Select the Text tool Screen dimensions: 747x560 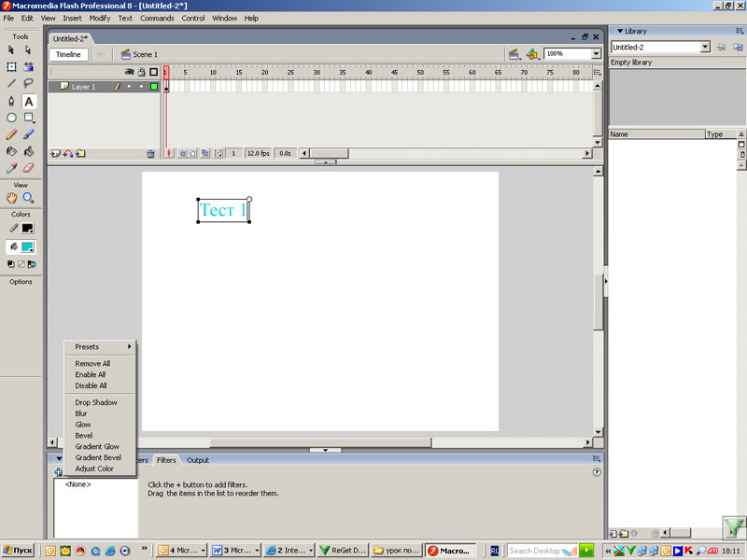pos(29,101)
